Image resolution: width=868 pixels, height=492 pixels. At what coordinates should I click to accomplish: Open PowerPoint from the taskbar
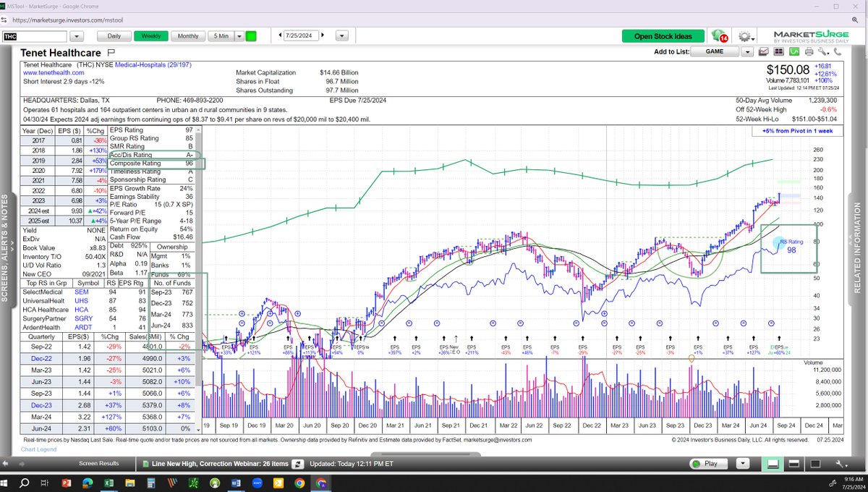coord(67,483)
